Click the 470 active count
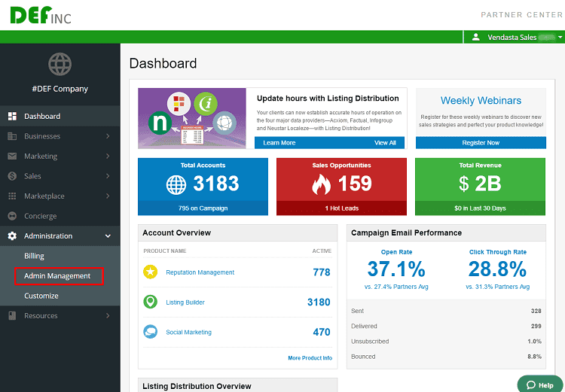 [322, 332]
